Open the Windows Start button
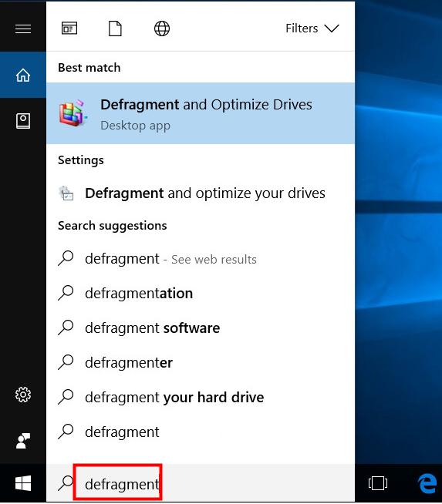 pos(23,483)
